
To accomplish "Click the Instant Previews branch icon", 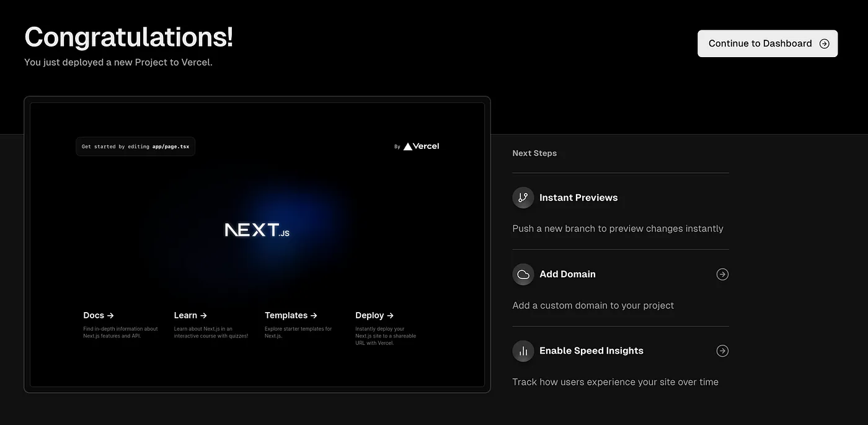I will pos(523,197).
